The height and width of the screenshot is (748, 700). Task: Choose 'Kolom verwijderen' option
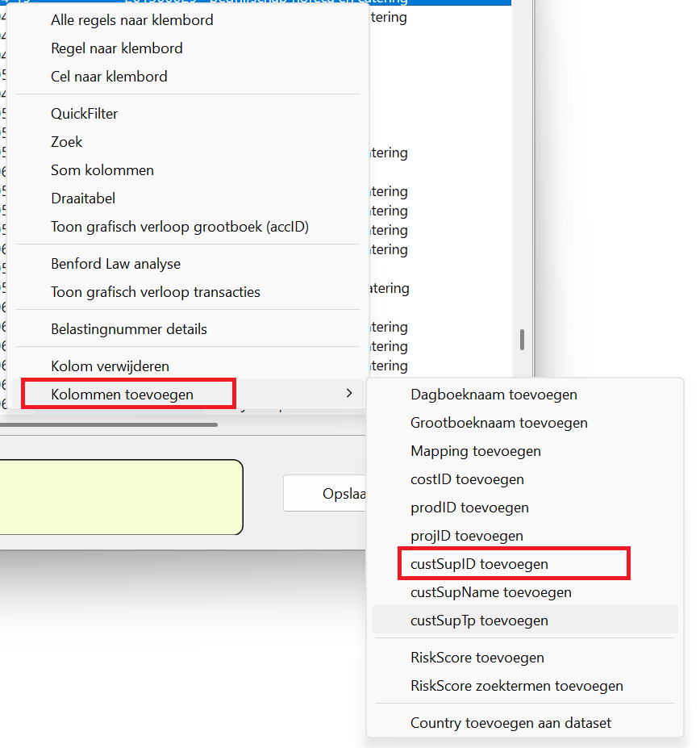click(110, 366)
